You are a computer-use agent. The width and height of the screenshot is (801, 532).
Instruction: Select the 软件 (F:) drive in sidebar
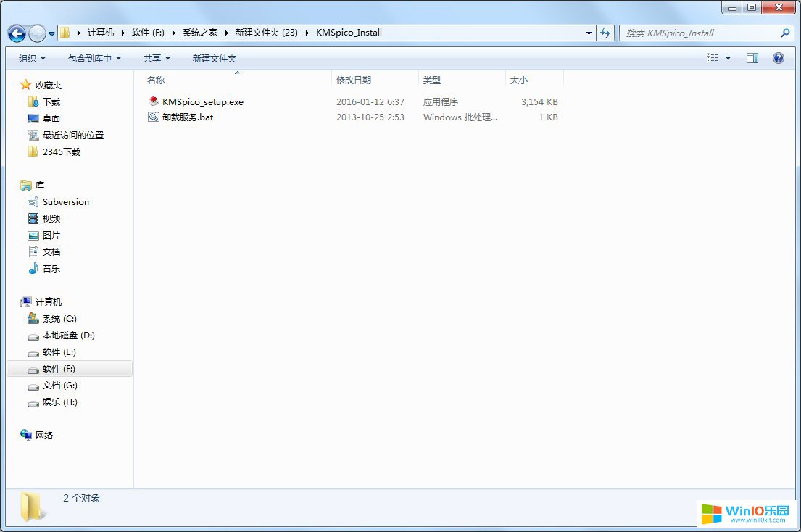click(70, 369)
